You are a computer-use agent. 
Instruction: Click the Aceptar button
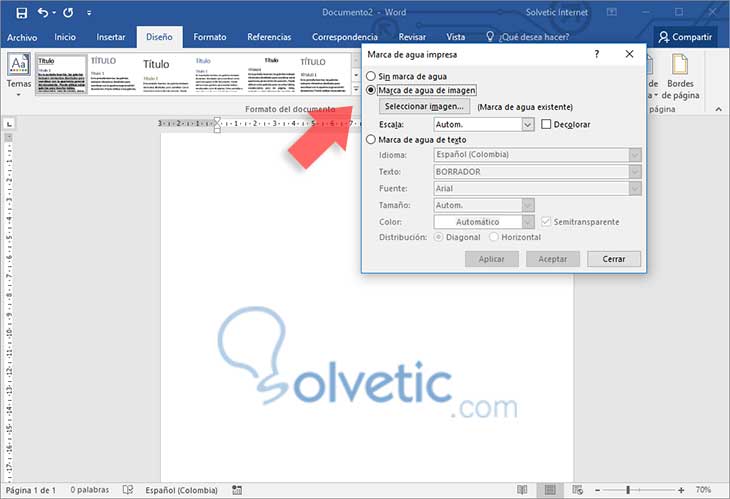[553, 259]
